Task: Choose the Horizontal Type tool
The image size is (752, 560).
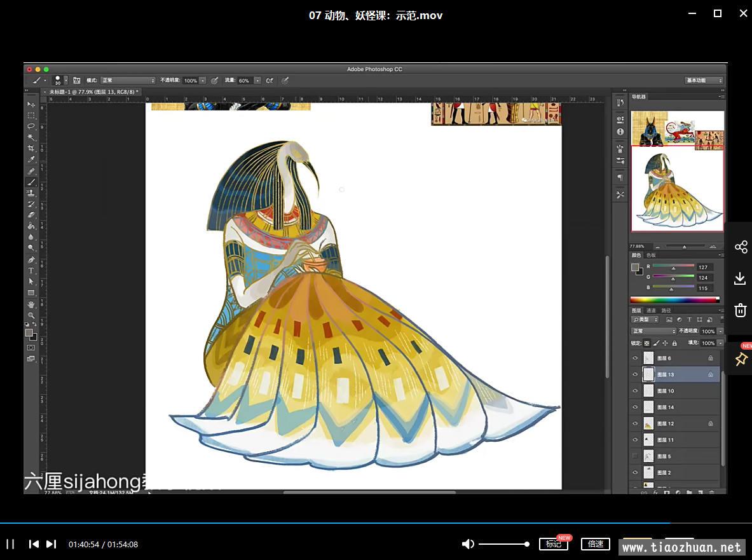Action: coord(31,271)
